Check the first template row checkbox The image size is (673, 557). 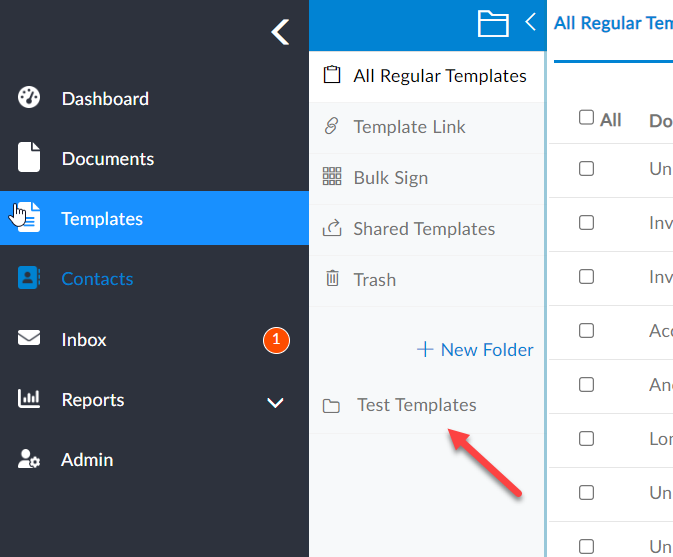(x=586, y=169)
